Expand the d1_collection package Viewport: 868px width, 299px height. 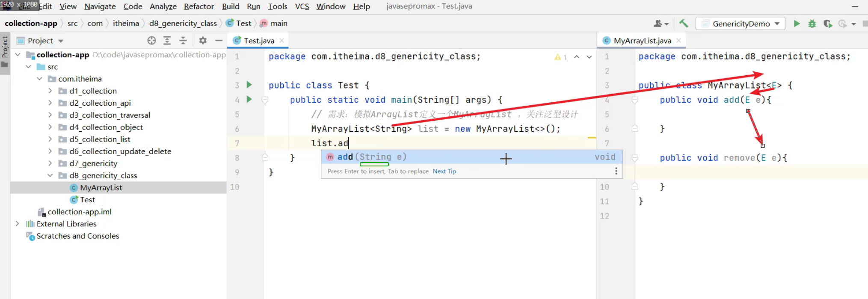[x=50, y=91]
